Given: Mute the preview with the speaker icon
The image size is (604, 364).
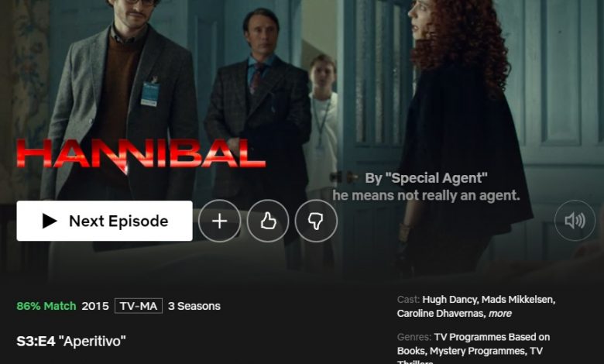Looking at the screenshot, I should [575, 221].
